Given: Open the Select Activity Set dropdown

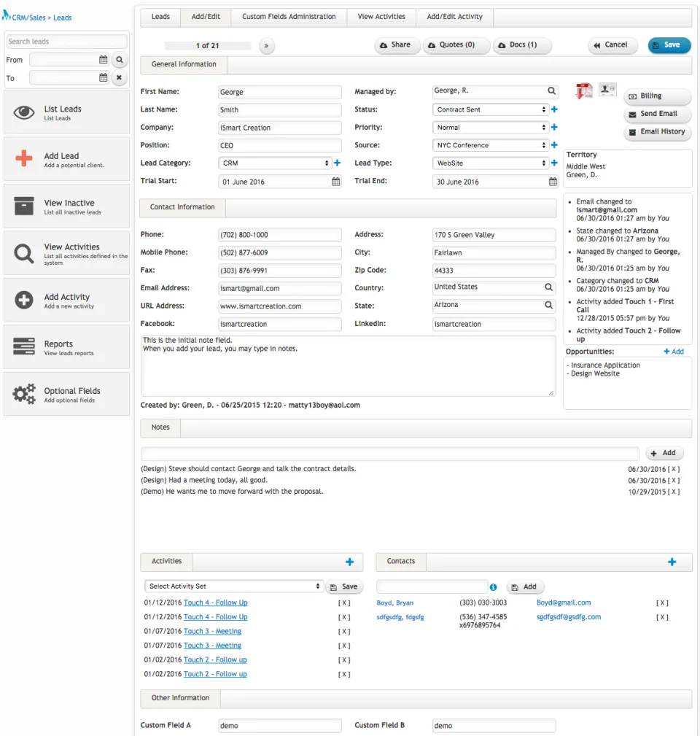Looking at the screenshot, I should coord(233,586).
